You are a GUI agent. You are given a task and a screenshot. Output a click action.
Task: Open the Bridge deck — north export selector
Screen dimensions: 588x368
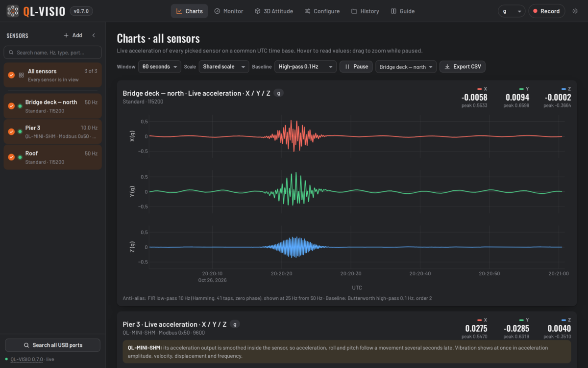[x=406, y=67]
